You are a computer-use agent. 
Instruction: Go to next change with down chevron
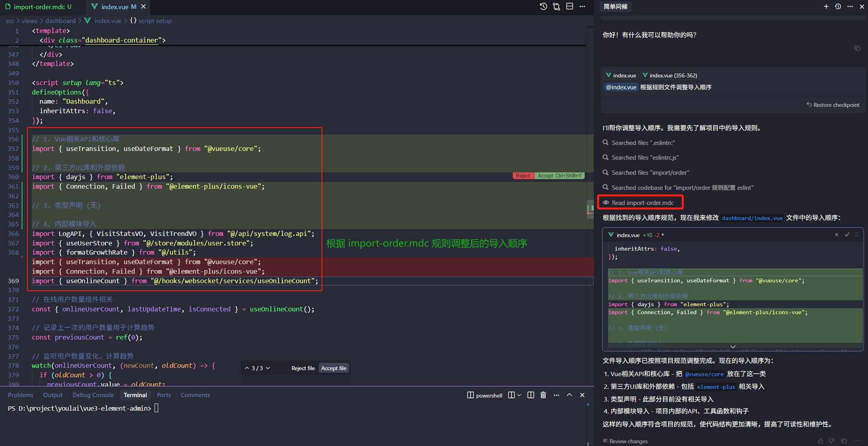pyautogui.click(x=268, y=368)
